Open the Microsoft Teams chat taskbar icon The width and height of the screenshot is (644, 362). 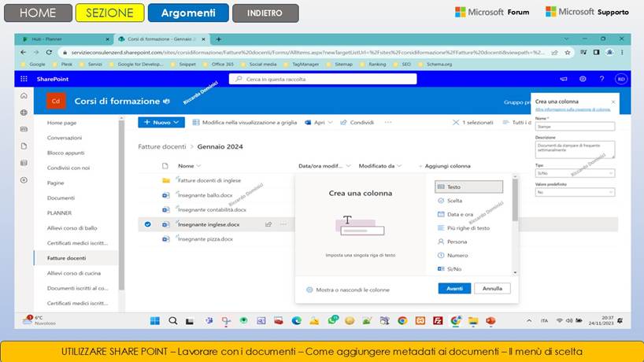(209, 321)
